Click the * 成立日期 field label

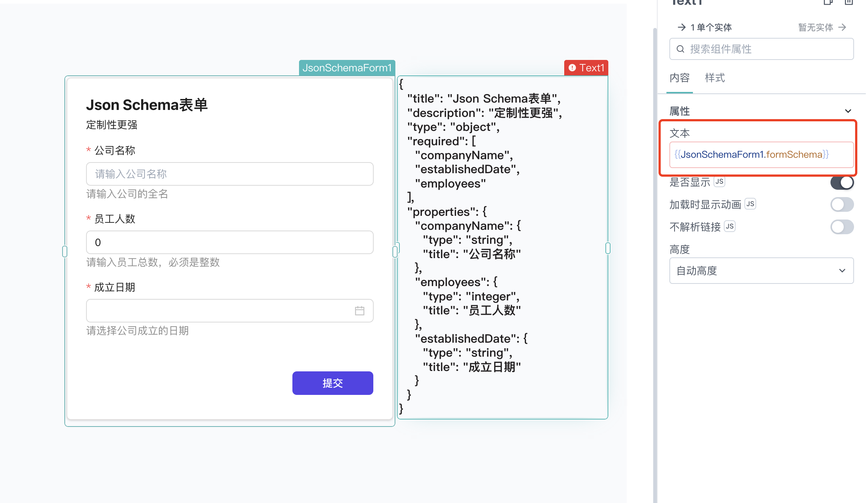[x=111, y=287]
